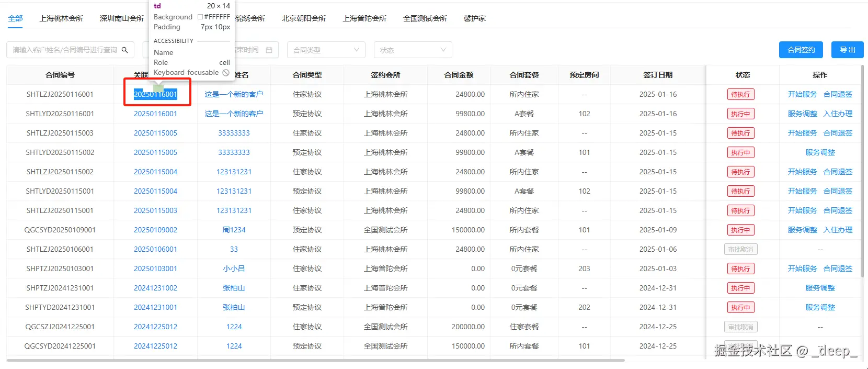The width and height of the screenshot is (868, 369).
Task: Switch to the 北京朝阳会所 tab
Action: click(x=304, y=18)
